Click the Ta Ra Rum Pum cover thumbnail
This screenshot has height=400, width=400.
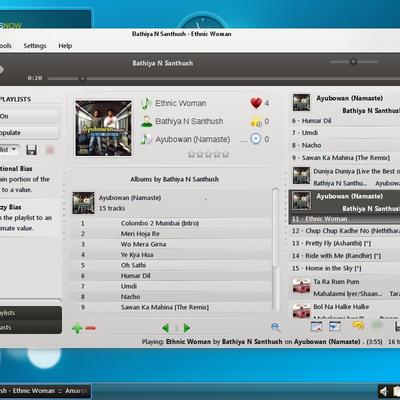(301, 286)
